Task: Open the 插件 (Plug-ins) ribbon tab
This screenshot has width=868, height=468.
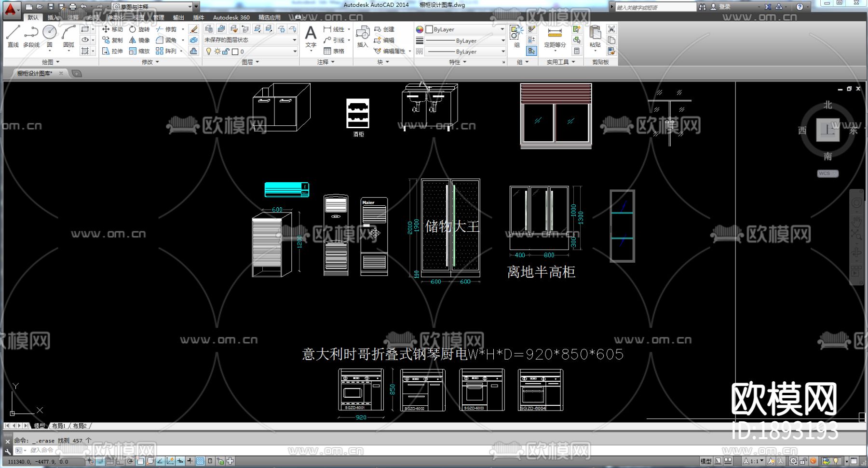Action: point(199,17)
